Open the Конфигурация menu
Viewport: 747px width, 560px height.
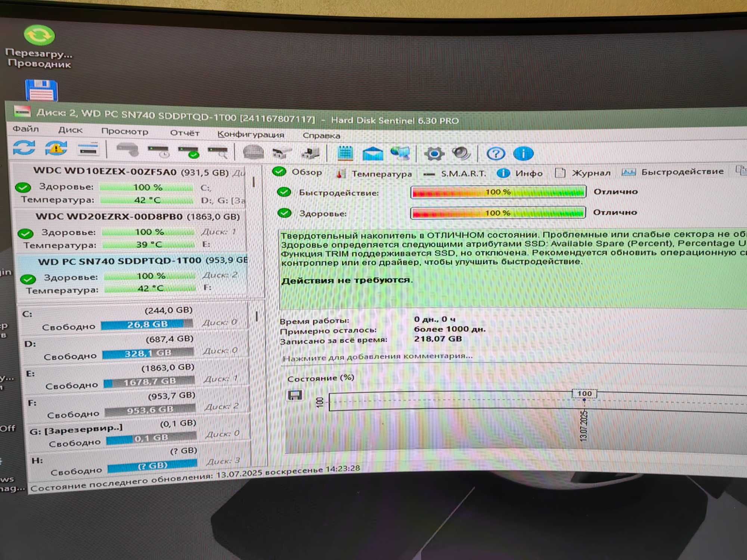[x=251, y=134]
